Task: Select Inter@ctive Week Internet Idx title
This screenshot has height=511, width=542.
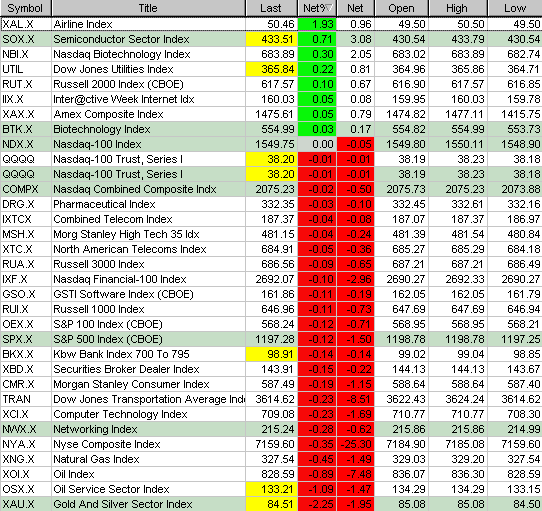Action: pyautogui.click(x=124, y=99)
